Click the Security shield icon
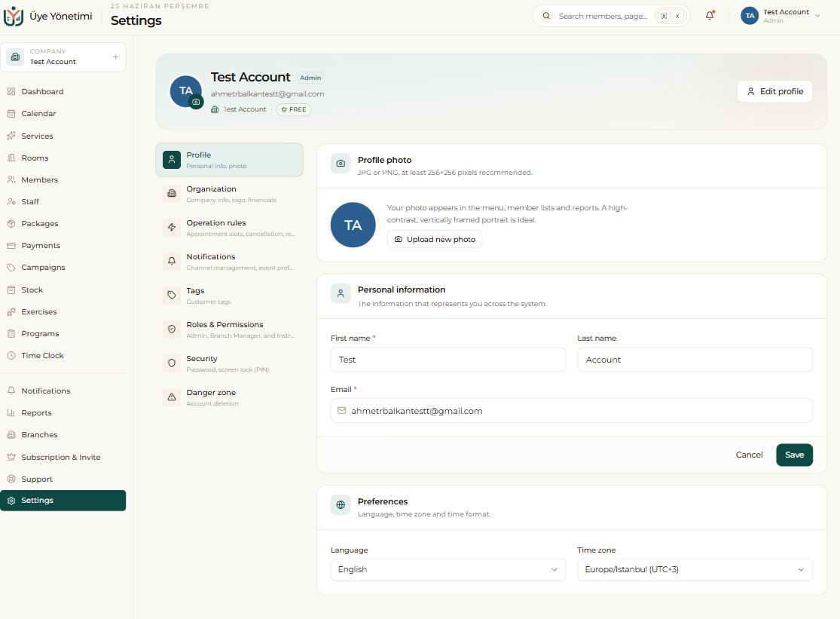 click(172, 363)
